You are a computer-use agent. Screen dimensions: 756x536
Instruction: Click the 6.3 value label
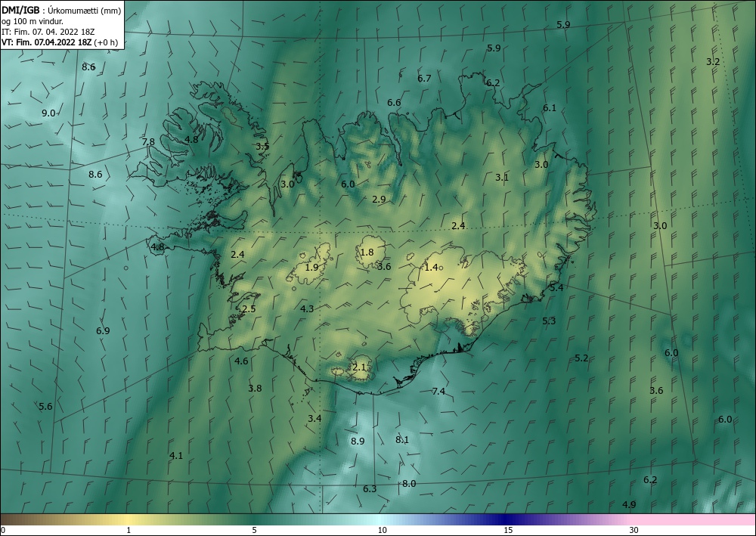click(370, 489)
